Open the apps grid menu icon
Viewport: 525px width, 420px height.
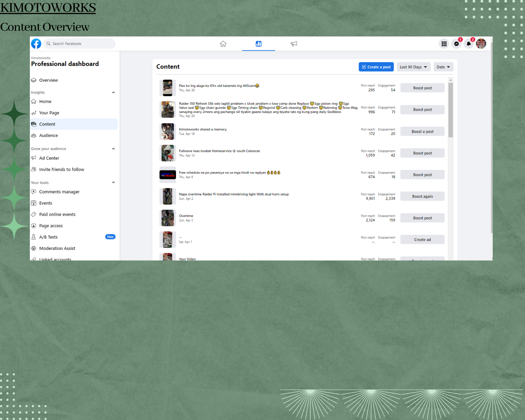[x=444, y=44]
